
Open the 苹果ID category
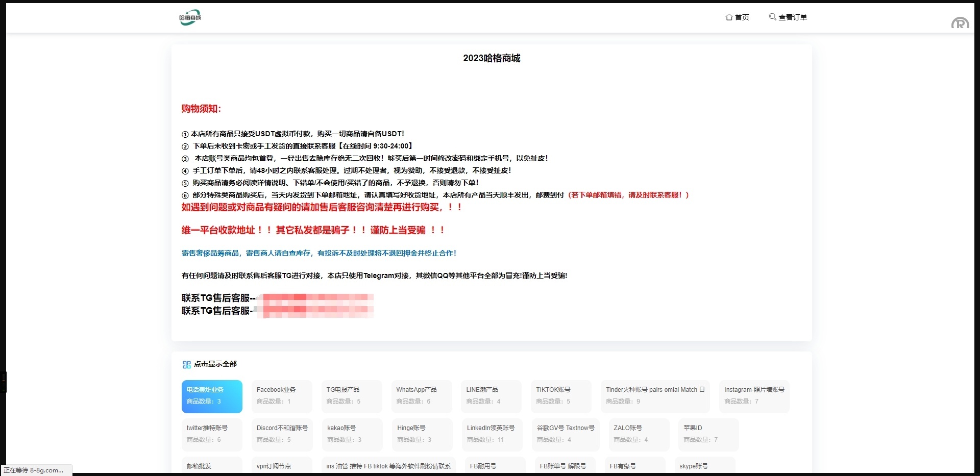pos(708,434)
